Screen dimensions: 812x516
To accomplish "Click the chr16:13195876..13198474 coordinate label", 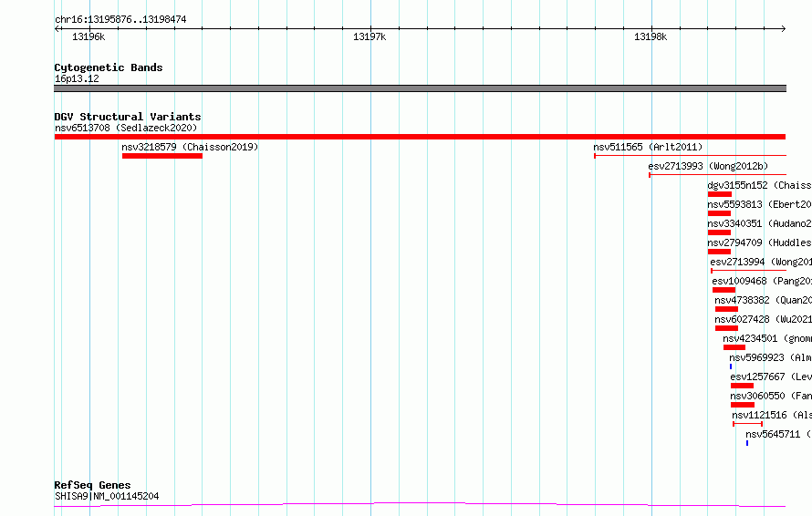I will (120, 20).
